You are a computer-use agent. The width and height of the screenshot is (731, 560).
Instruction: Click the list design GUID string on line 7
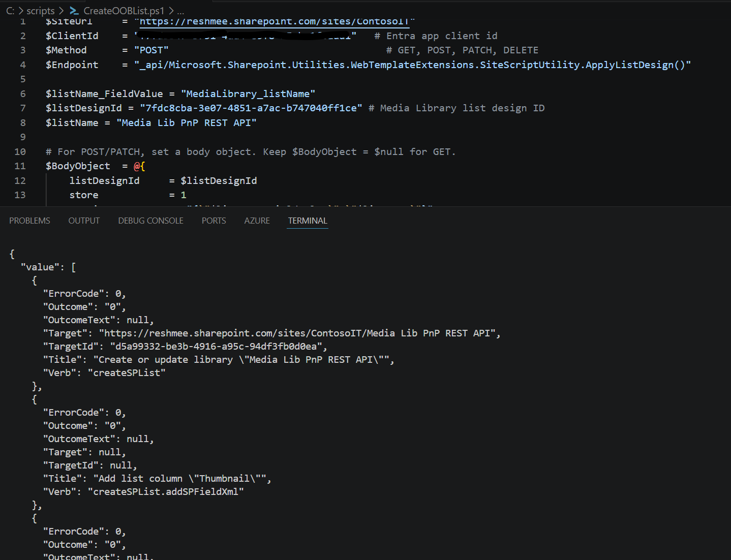coord(251,108)
